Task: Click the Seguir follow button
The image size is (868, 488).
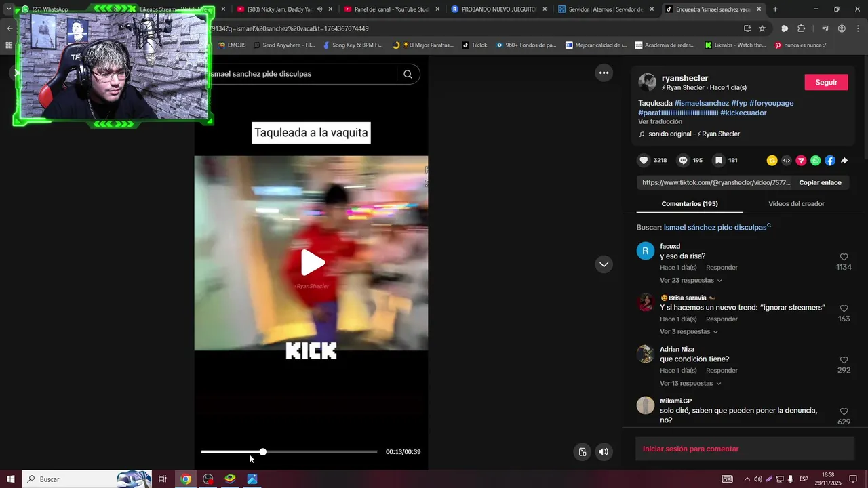Action: point(826,82)
